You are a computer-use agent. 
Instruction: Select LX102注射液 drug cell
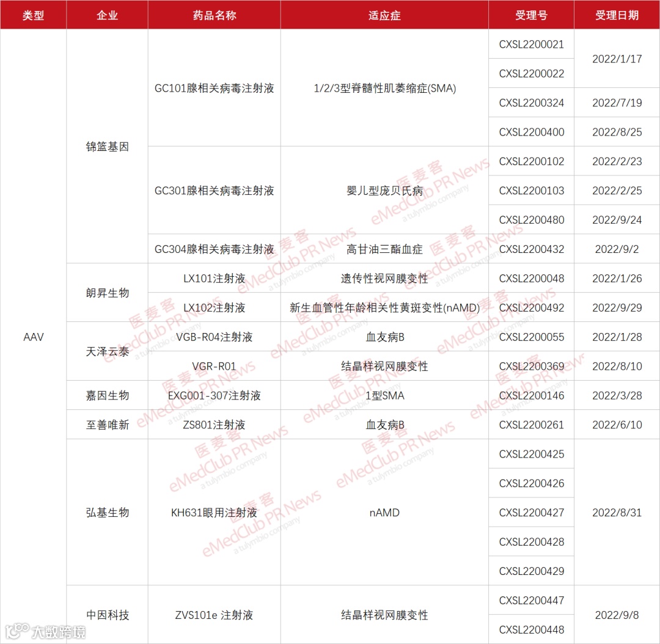tap(215, 307)
